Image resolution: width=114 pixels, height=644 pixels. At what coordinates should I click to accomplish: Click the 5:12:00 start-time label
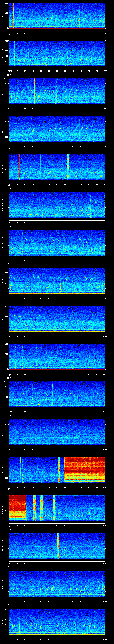click(x=9, y=450)
